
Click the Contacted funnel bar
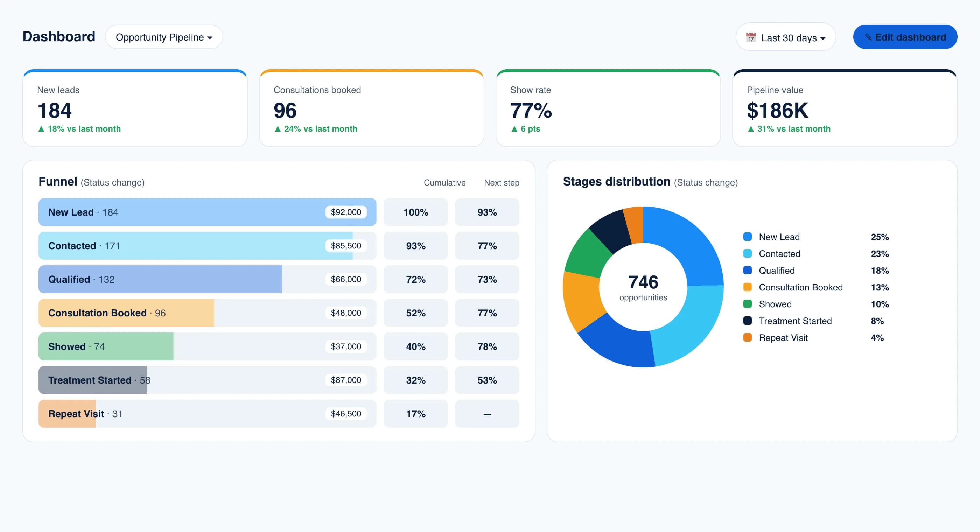(207, 246)
